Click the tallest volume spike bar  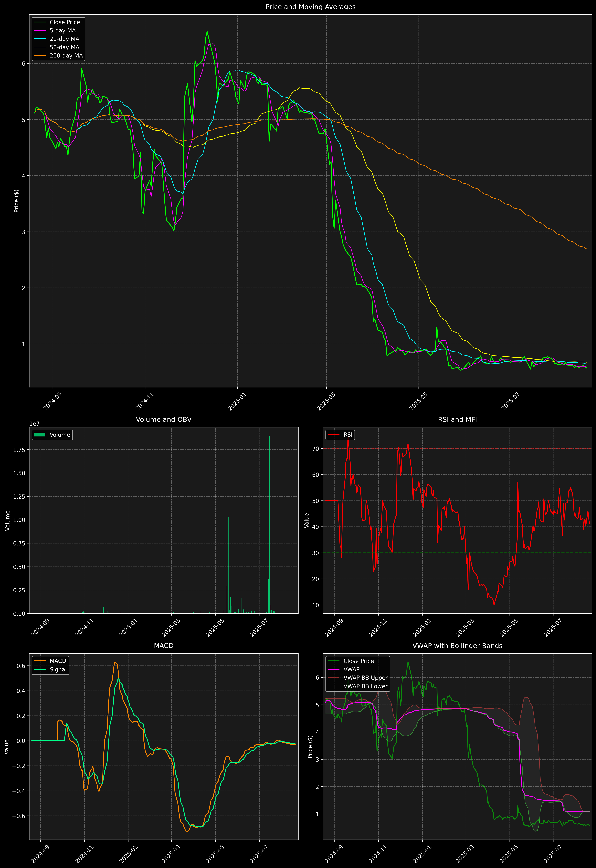click(269, 523)
